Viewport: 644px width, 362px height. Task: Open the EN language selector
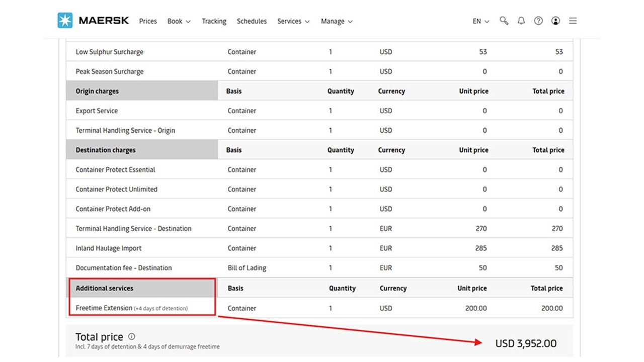[x=478, y=21]
